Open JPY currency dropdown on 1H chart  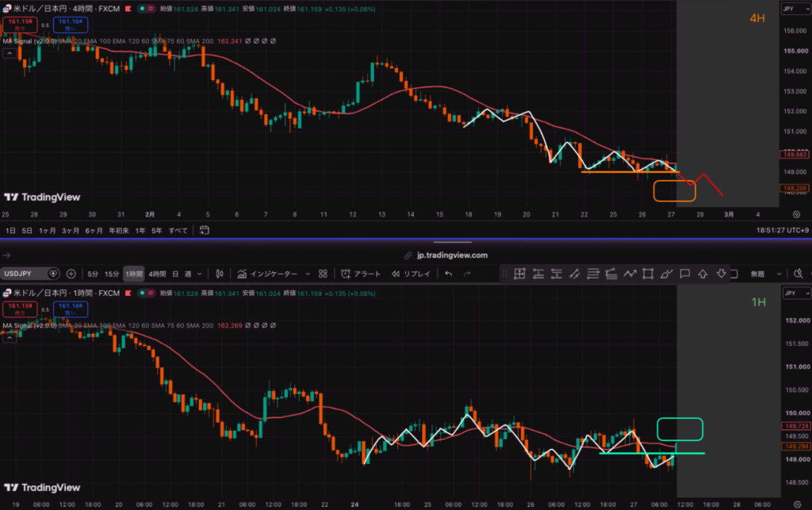pyautogui.click(x=796, y=293)
